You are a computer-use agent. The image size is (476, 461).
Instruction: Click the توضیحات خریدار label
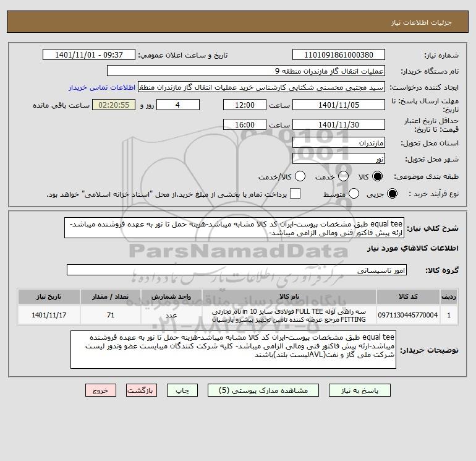[x=429, y=350]
